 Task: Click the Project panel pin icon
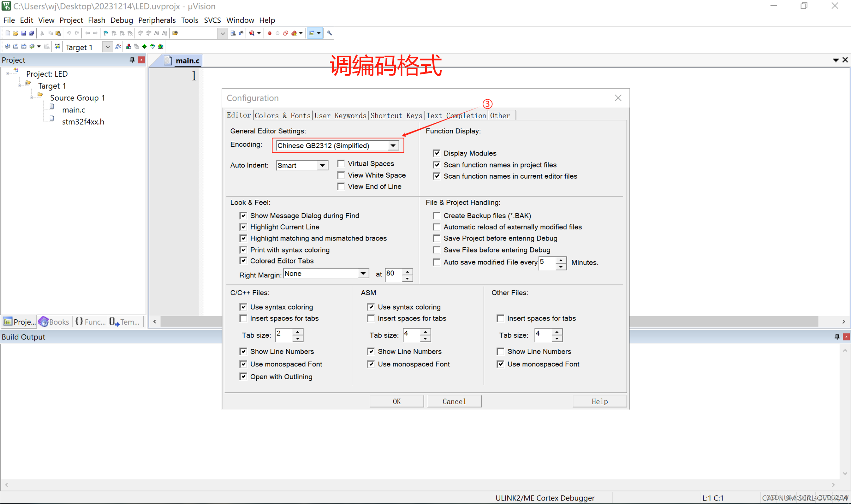[131, 59]
